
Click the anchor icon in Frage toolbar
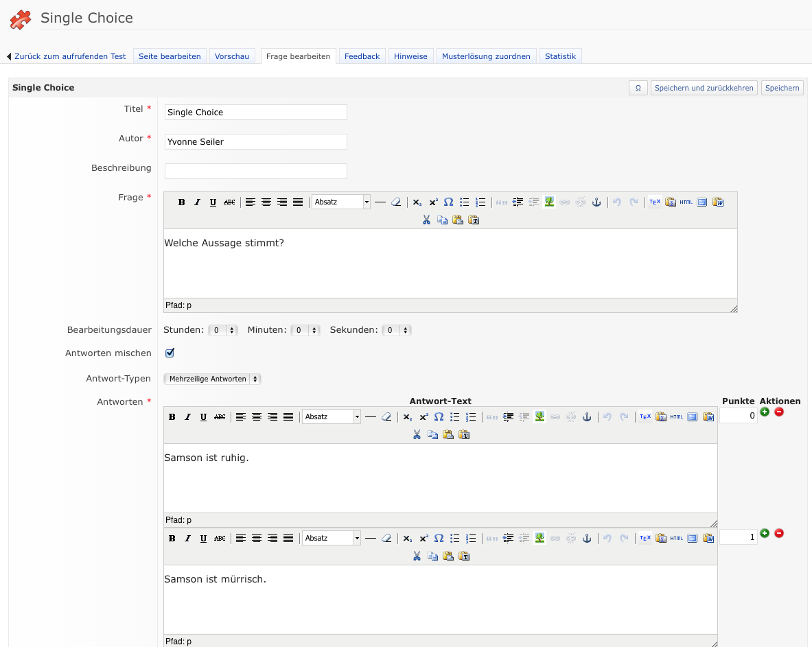pyautogui.click(x=596, y=202)
